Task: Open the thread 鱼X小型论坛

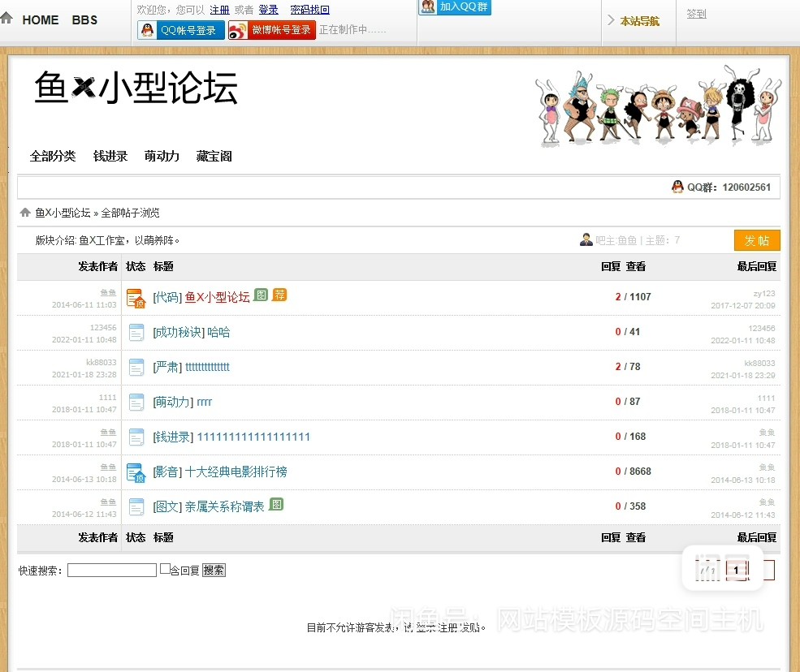Action: [x=217, y=297]
